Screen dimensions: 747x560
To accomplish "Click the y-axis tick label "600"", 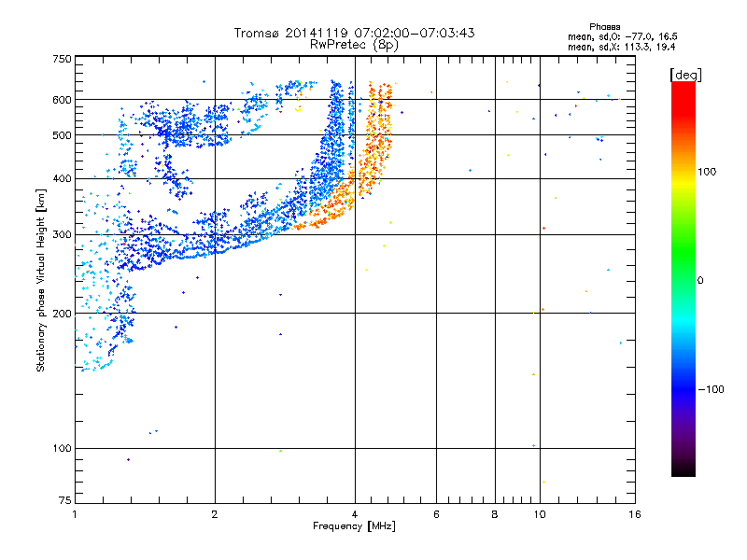I will click(62, 100).
